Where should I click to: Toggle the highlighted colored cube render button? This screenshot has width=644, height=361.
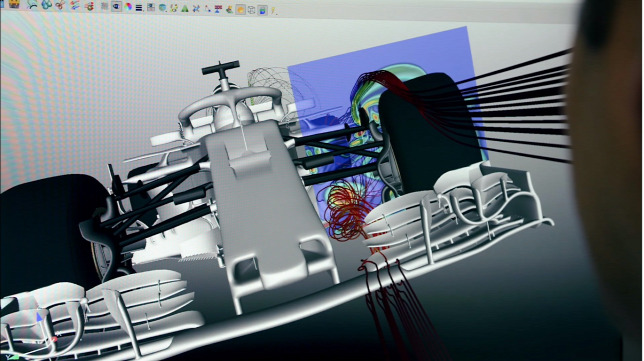[x=262, y=10]
